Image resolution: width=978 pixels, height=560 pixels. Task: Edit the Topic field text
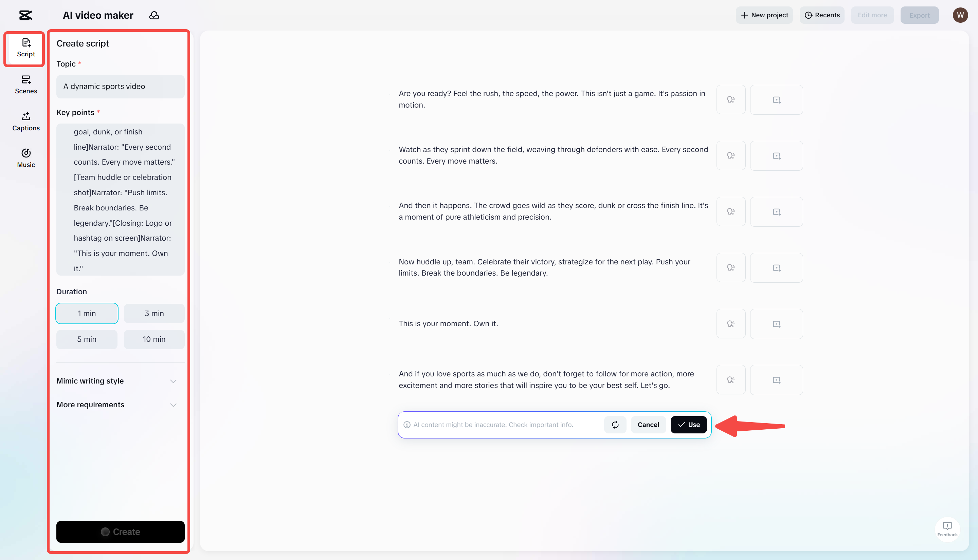120,87
